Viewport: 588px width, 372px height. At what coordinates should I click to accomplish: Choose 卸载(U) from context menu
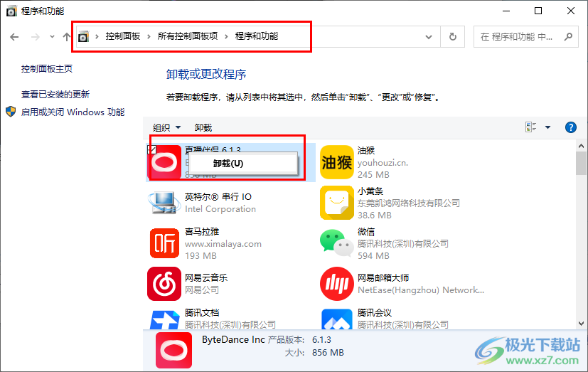[244, 164]
